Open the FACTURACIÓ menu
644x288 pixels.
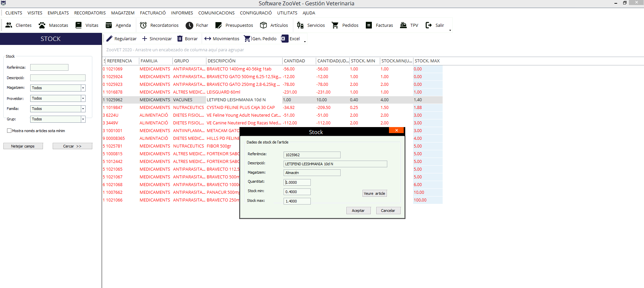coord(153,13)
